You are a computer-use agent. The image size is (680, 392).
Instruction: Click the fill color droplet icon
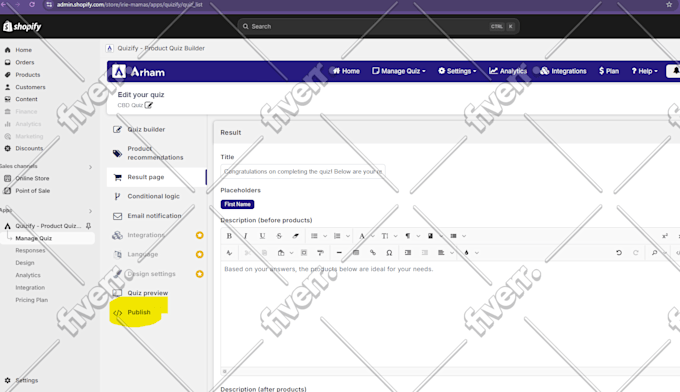pyautogui.click(x=466, y=252)
